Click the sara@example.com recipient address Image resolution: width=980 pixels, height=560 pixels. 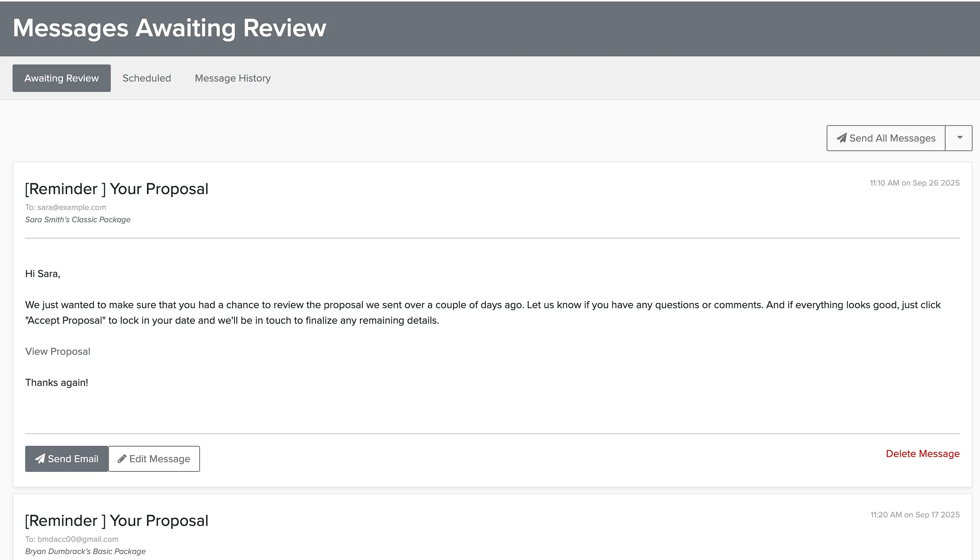[72, 207]
